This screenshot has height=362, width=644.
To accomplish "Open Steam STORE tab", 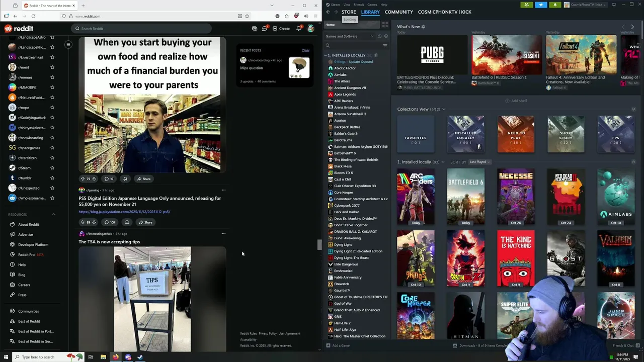I will click(x=349, y=12).
